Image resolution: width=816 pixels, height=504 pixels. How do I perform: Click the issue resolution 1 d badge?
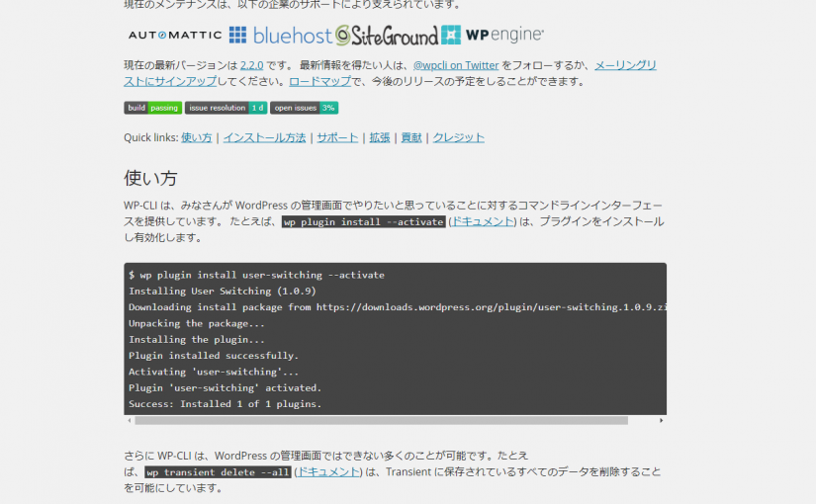click(226, 108)
